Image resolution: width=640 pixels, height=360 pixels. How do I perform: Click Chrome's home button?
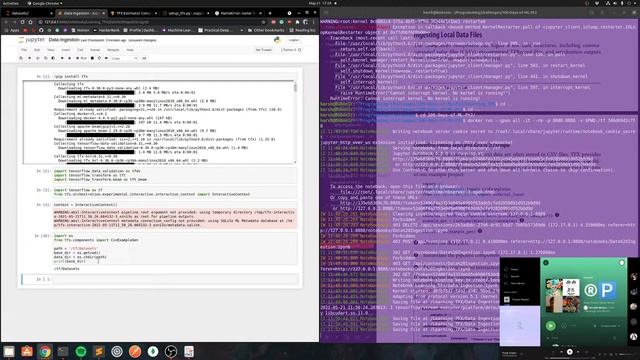pos(30,22)
